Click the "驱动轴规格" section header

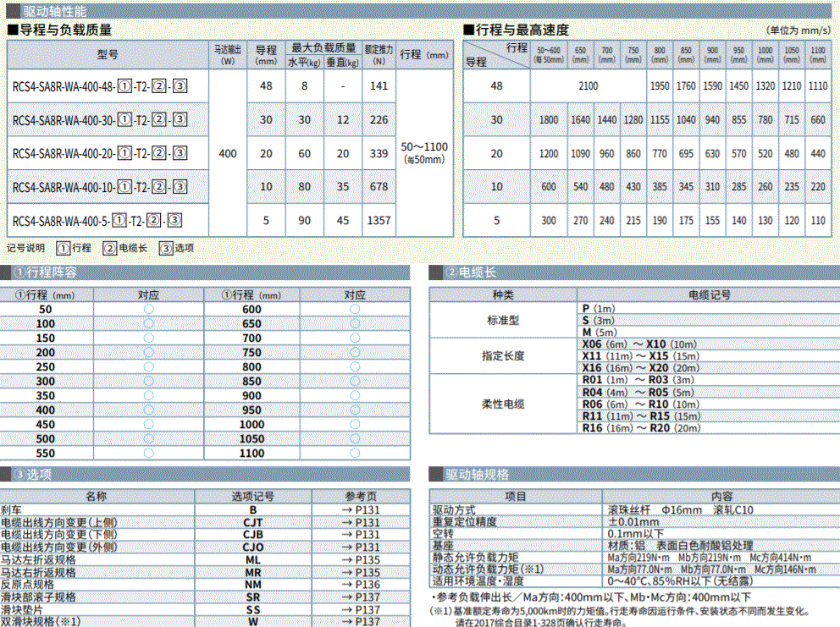click(x=634, y=475)
